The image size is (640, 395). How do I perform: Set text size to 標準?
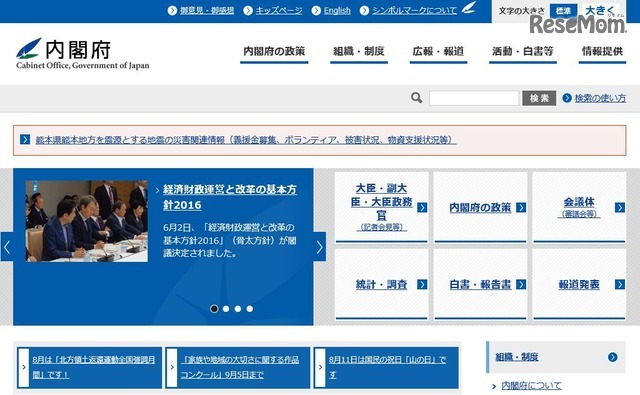coord(563,11)
